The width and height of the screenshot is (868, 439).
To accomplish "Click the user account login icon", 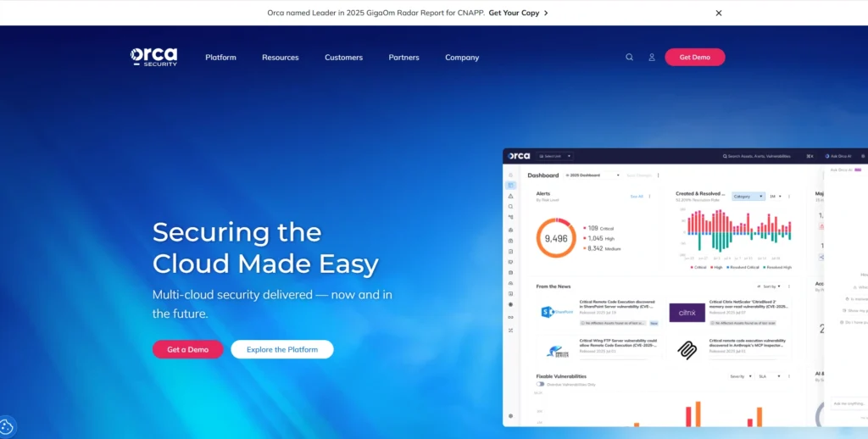I will 652,57.
